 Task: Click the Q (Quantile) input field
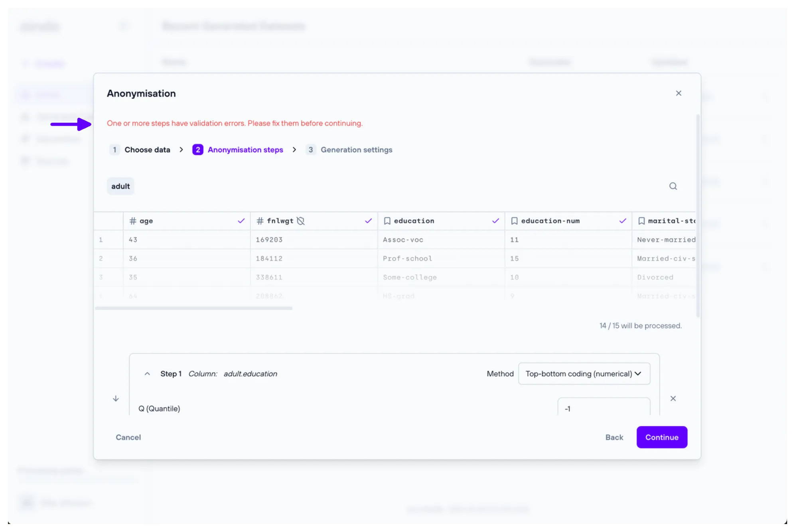pyautogui.click(x=603, y=408)
